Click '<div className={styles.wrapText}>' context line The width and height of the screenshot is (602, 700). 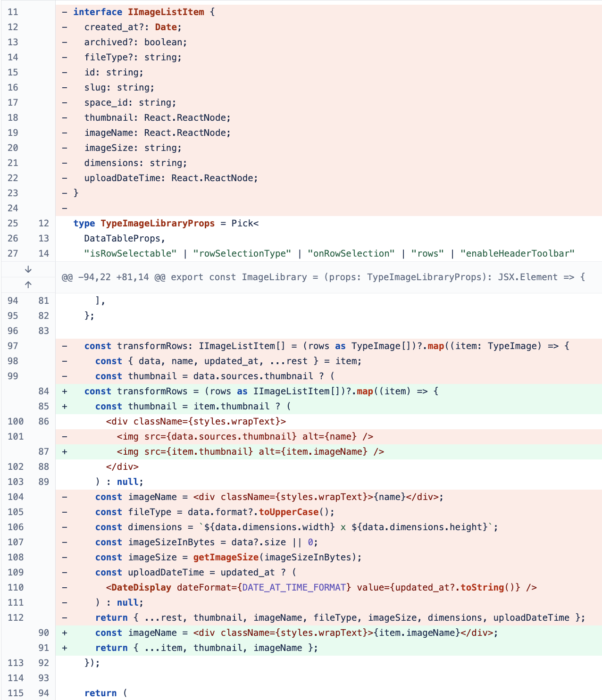[x=329, y=421]
